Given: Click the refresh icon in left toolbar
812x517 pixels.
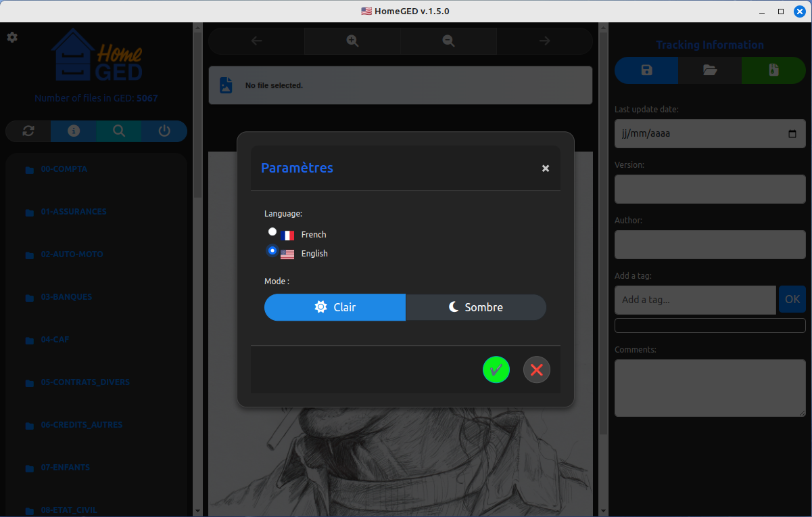Looking at the screenshot, I should click(x=28, y=131).
